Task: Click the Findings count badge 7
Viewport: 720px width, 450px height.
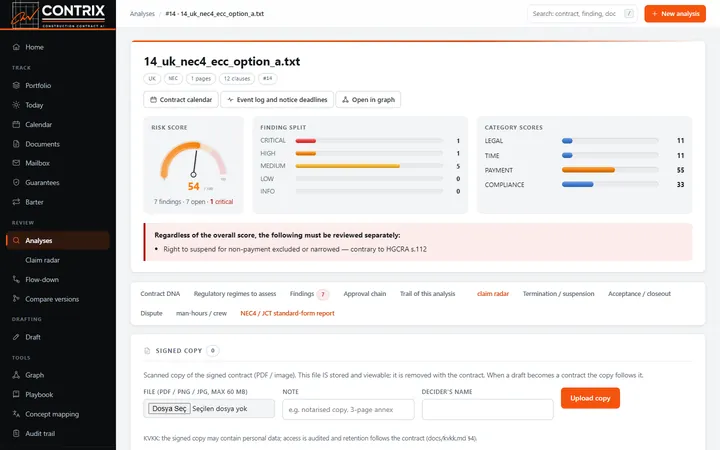Action: pos(323,294)
